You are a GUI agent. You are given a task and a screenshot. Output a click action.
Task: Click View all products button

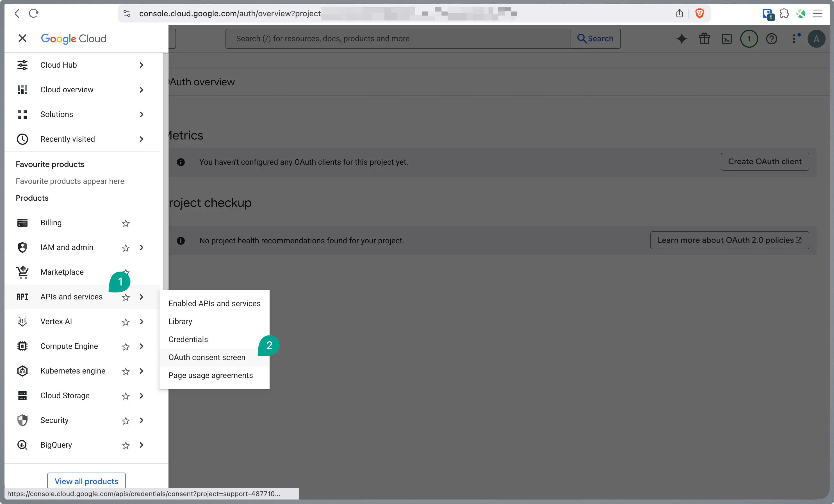[86, 481]
